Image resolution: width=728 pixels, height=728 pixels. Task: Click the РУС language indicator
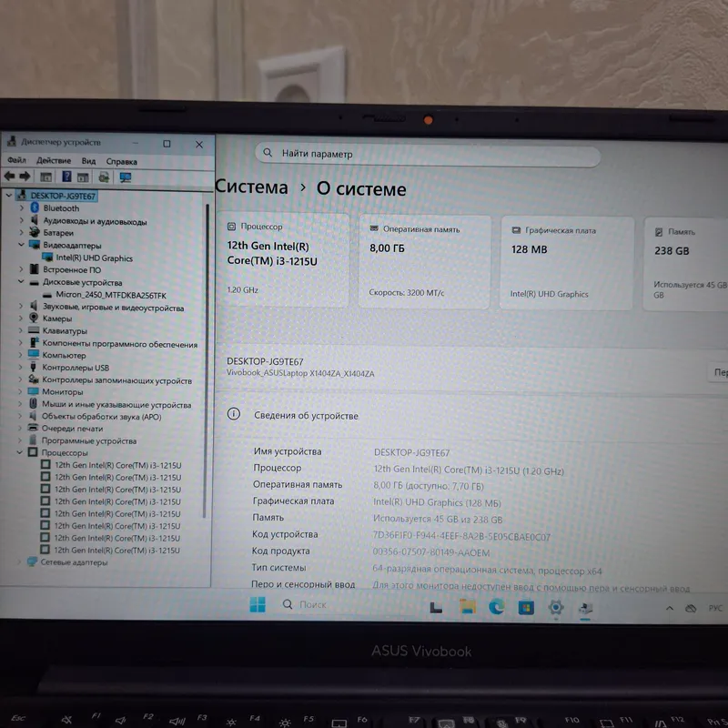[715, 608]
